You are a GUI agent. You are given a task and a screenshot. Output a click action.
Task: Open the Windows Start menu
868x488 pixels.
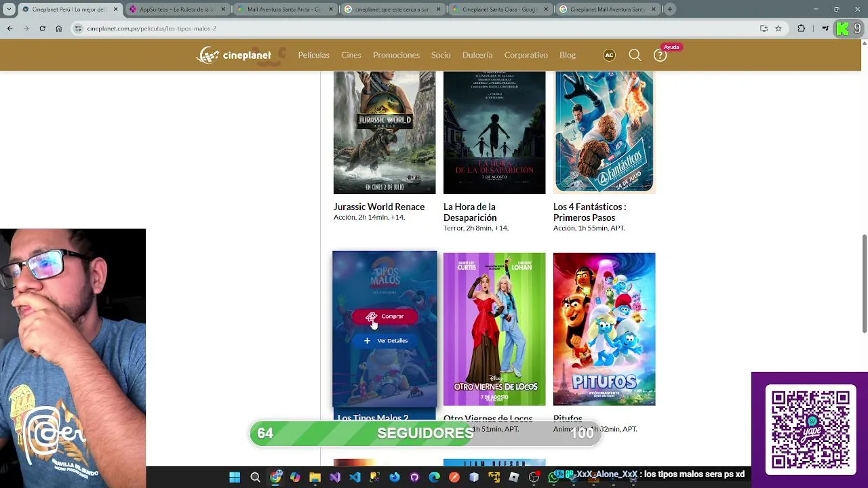(235, 478)
